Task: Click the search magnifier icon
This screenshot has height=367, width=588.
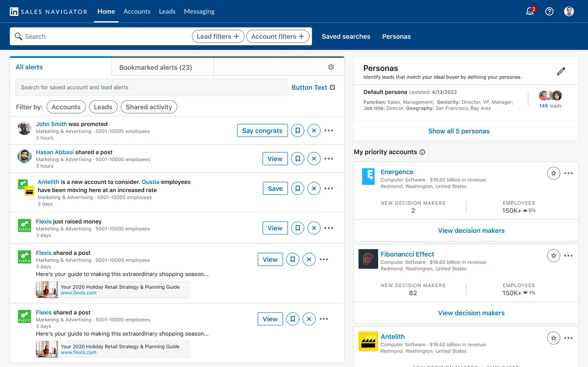Action: [18, 36]
